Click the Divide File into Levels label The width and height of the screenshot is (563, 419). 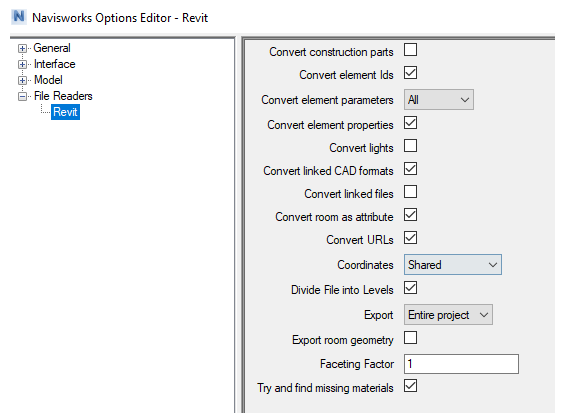tap(342, 290)
